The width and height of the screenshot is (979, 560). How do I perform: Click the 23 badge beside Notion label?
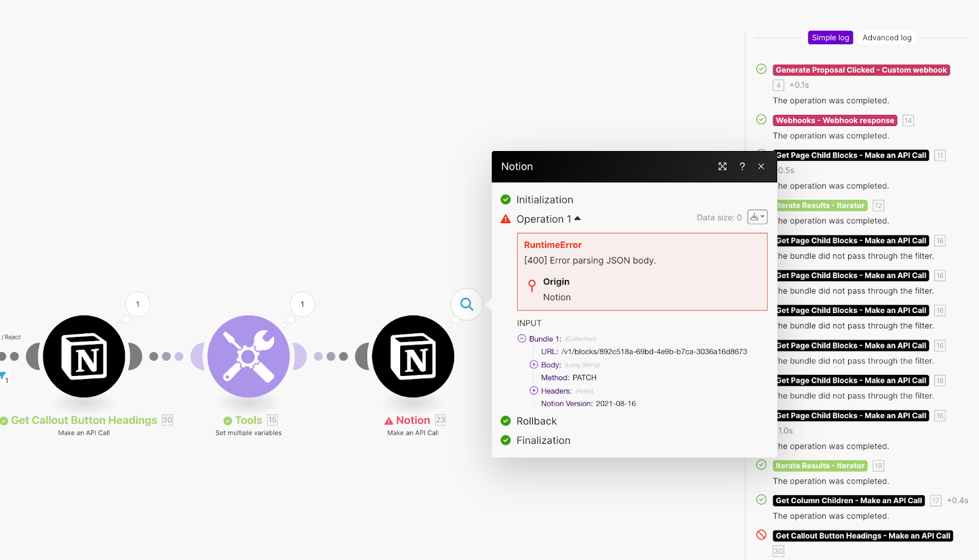pyautogui.click(x=441, y=420)
